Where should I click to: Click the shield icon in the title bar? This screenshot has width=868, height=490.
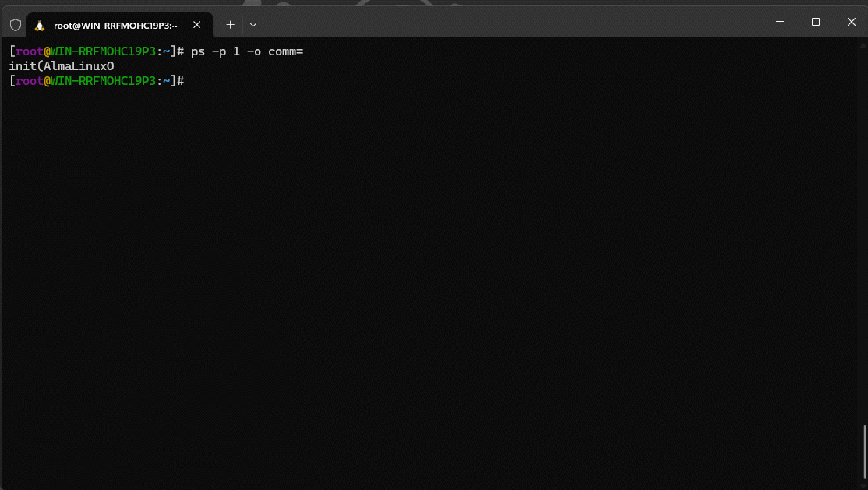point(15,24)
